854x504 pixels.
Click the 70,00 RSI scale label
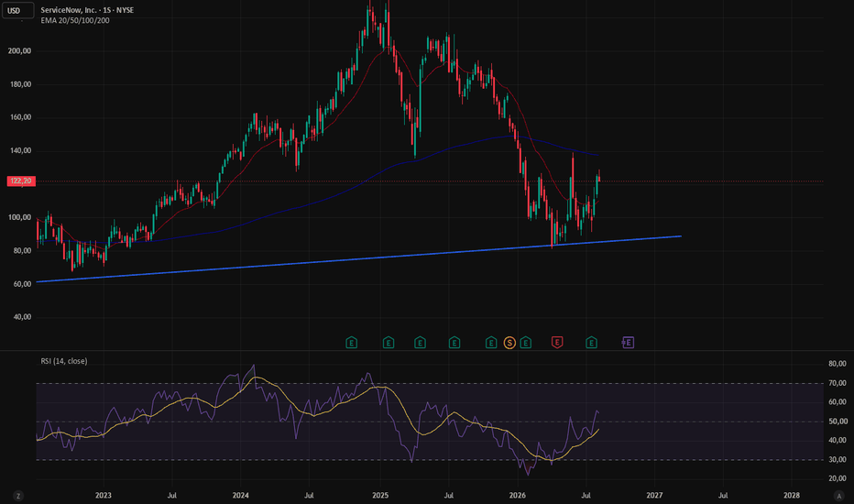pyautogui.click(x=838, y=383)
